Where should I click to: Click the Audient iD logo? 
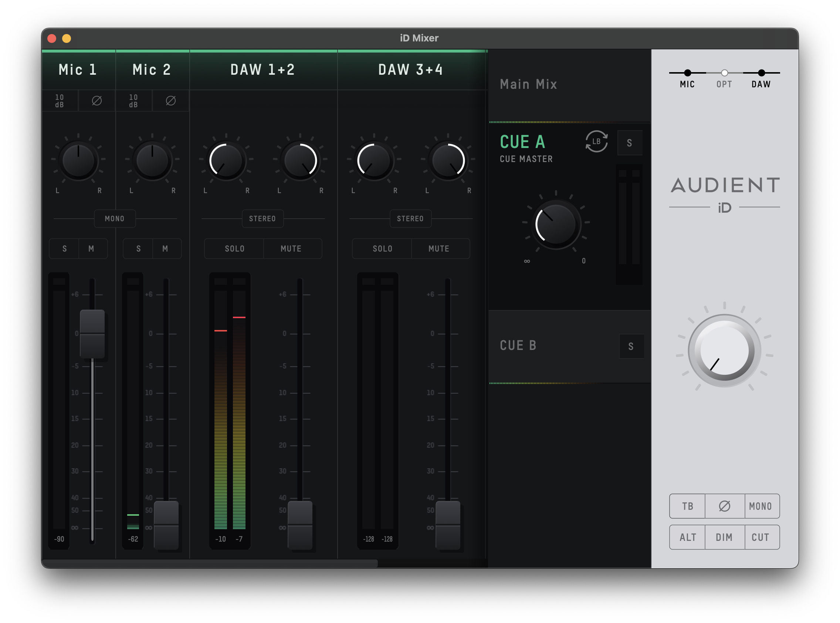[724, 195]
